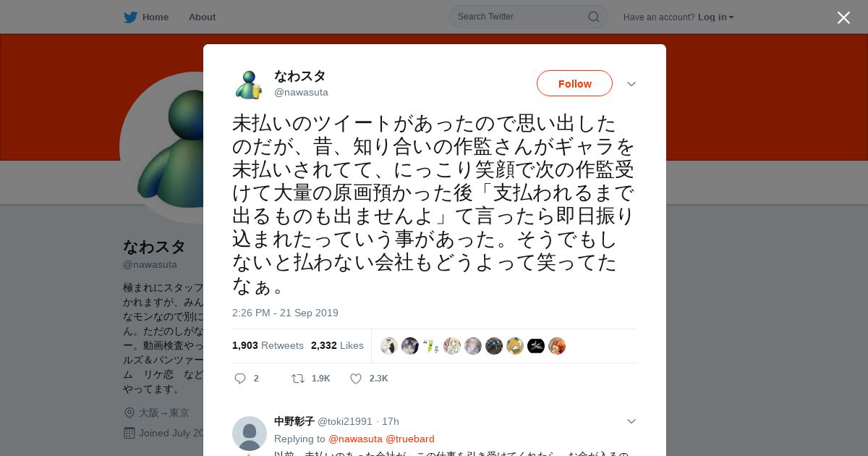This screenshot has height=456, width=868.
Task: Close the tweet overlay with X
Action: coord(843,17)
